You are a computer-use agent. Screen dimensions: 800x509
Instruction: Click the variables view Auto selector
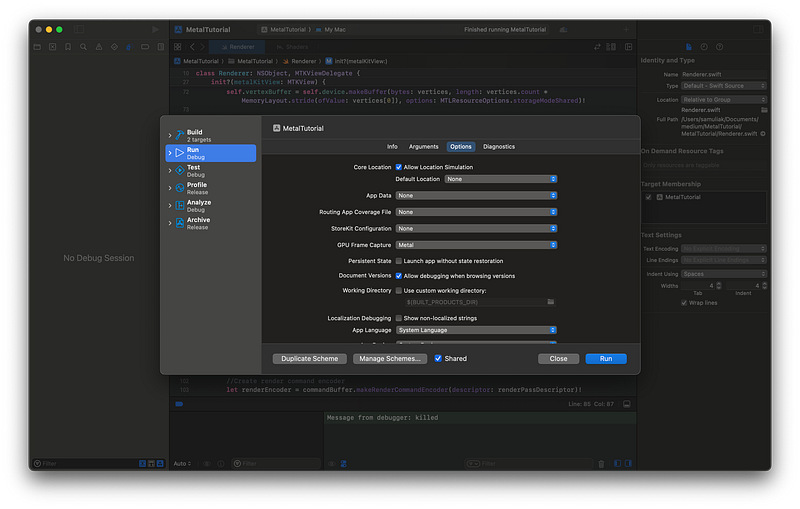tap(182, 464)
